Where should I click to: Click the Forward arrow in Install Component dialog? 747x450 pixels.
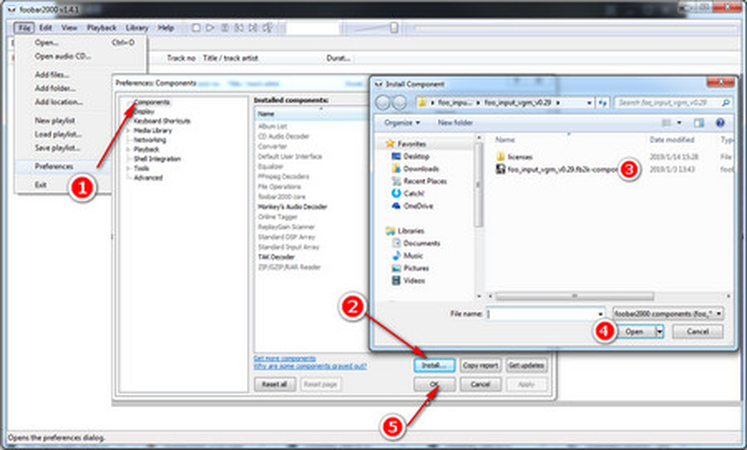click(x=399, y=102)
